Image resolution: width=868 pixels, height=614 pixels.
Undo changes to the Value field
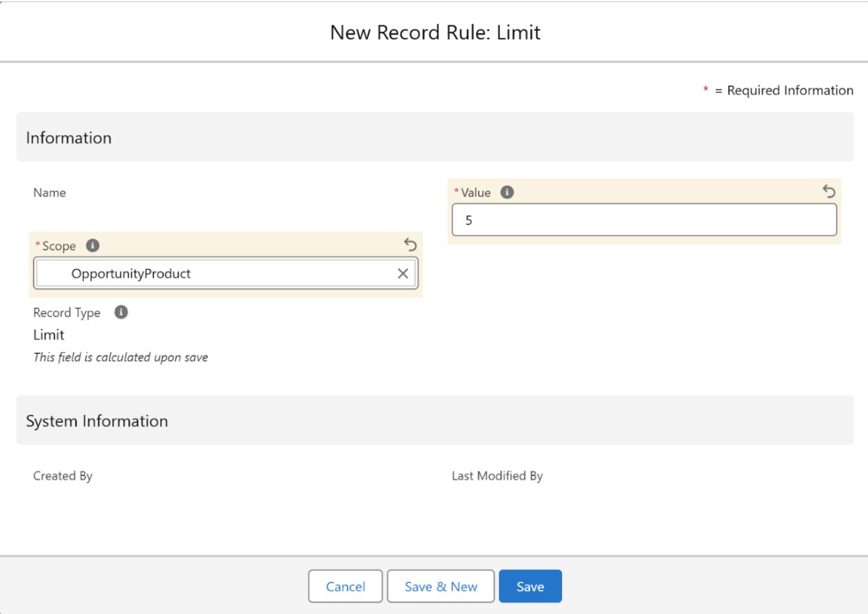pyautogui.click(x=829, y=192)
